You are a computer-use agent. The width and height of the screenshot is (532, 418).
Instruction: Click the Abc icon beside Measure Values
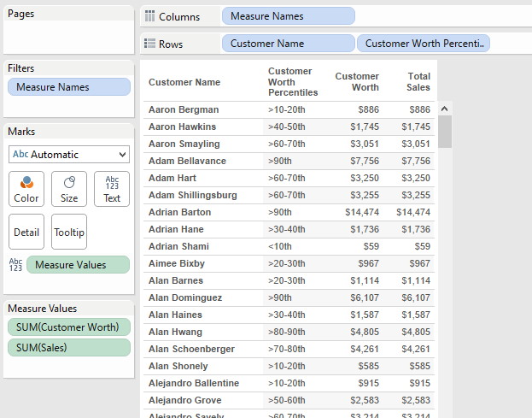pyautogui.click(x=15, y=265)
